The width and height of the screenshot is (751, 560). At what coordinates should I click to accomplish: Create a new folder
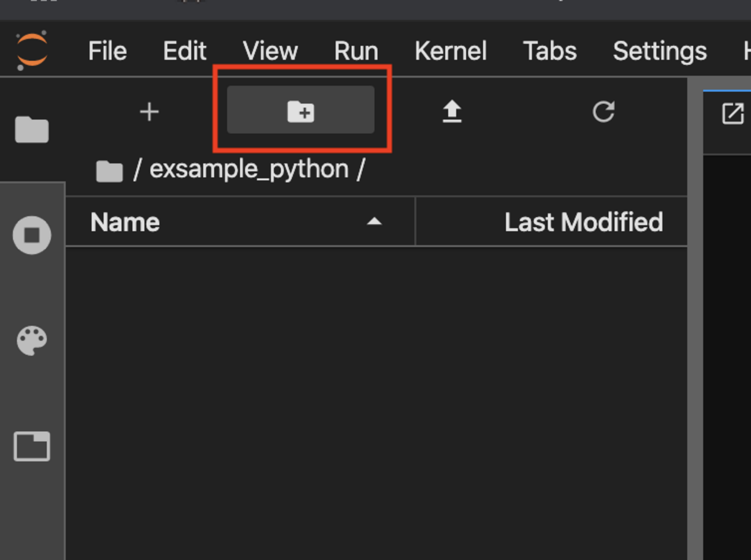coord(300,110)
